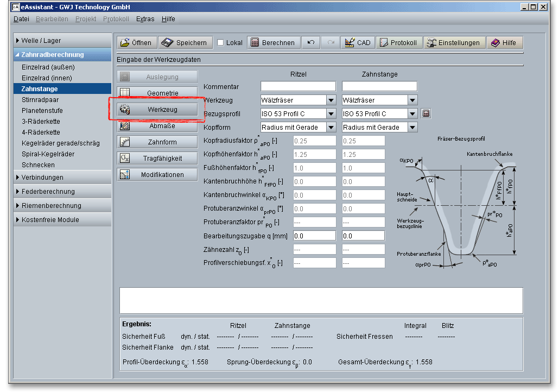Click calculator icon beside Bezugsprofil dropdown

(x=426, y=113)
